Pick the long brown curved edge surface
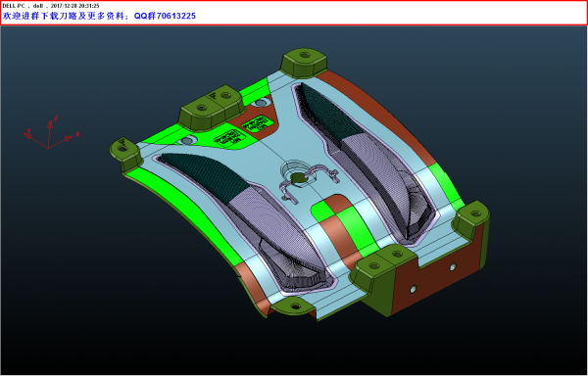The image size is (588, 376). click(378, 117)
